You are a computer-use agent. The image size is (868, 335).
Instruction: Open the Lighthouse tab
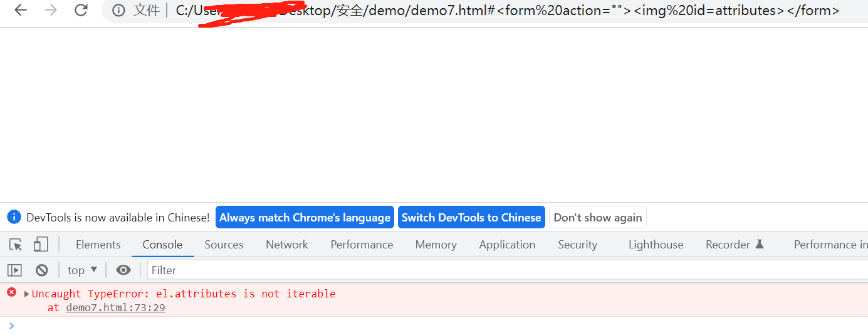tap(656, 245)
